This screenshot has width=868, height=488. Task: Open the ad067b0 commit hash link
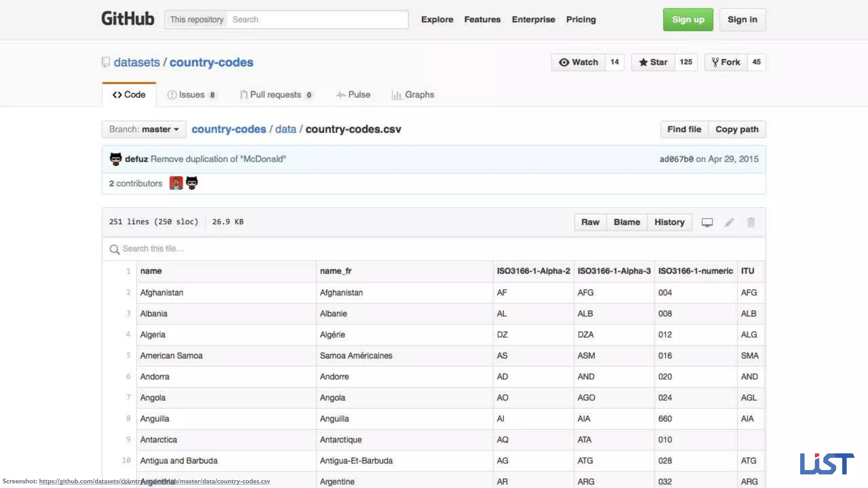tap(676, 159)
